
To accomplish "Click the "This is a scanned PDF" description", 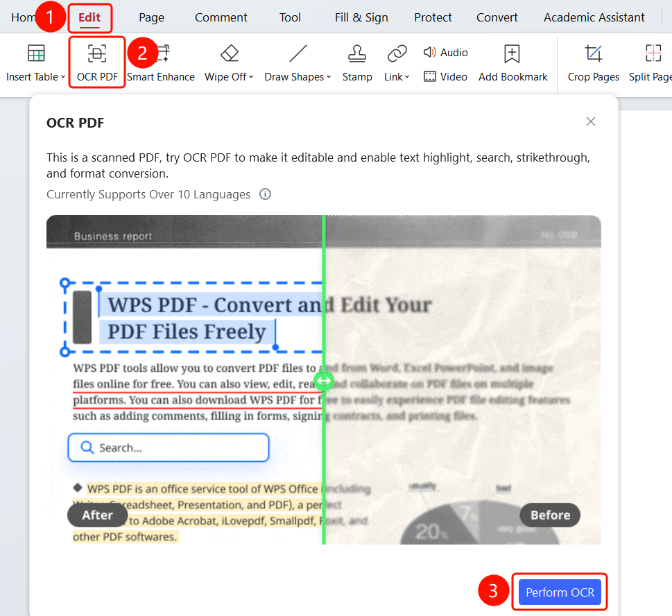I will [318, 166].
